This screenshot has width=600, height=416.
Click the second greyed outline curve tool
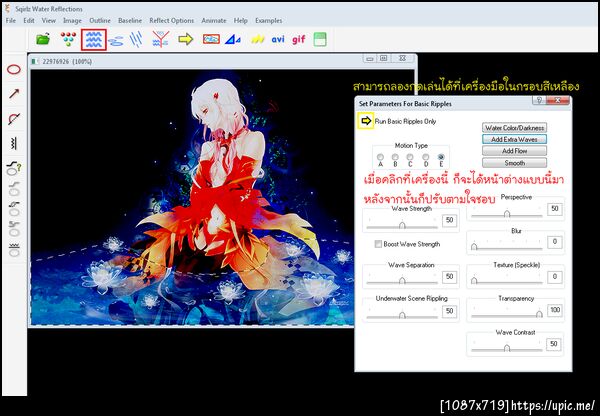coord(15,189)
